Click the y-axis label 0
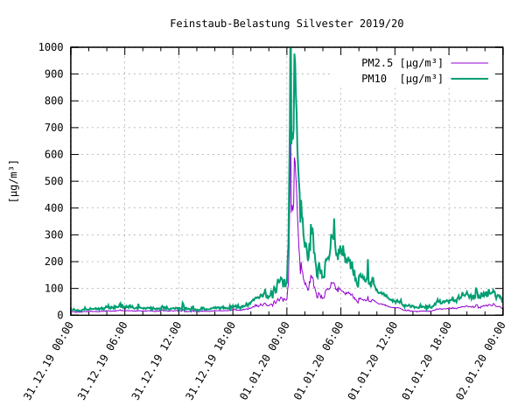 [x=60, y=315]
